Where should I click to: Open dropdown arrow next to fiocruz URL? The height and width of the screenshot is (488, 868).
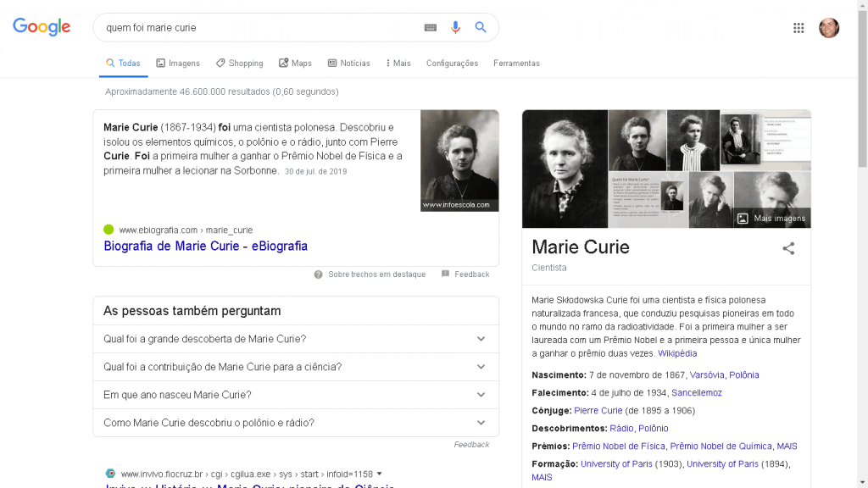[379, 474]
